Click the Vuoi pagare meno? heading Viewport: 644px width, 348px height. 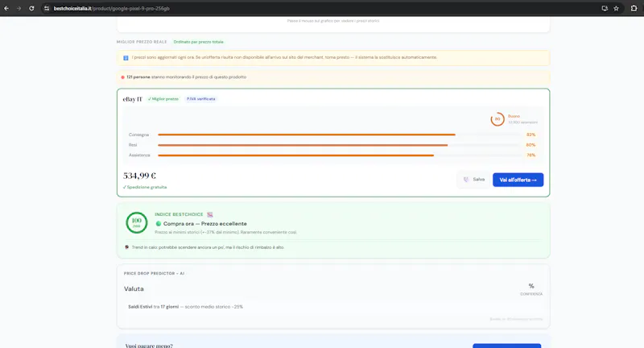pos(149,346)
